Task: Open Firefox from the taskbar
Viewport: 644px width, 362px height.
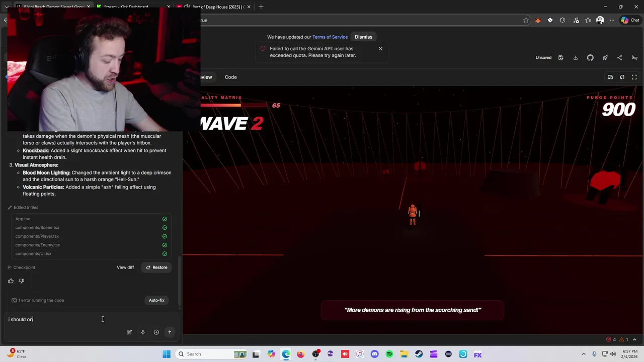Action: point(300,354)
